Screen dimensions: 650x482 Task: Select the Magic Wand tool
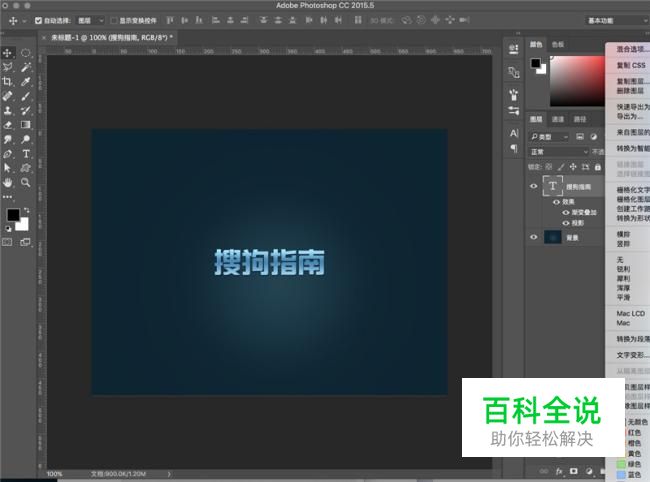(x=26, y=67)
